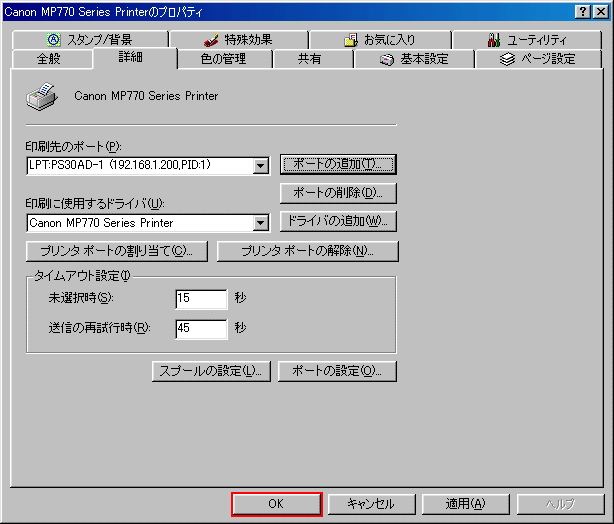Screen dimensions: 614x524
Task: Click the ポートの削除 button
Action: [339, 193]
